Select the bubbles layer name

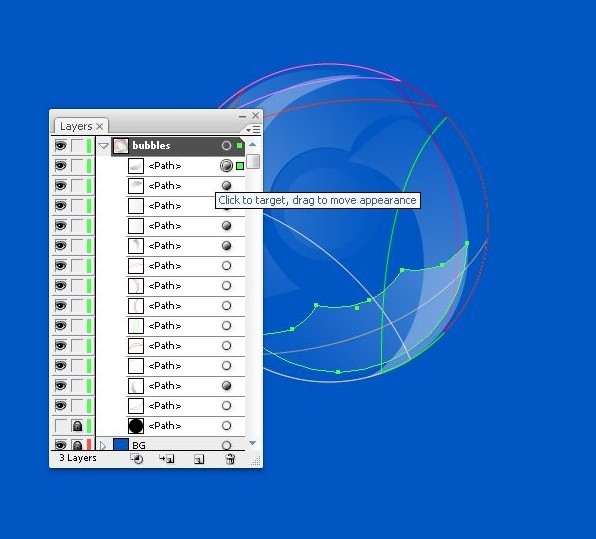coord(151,146)
